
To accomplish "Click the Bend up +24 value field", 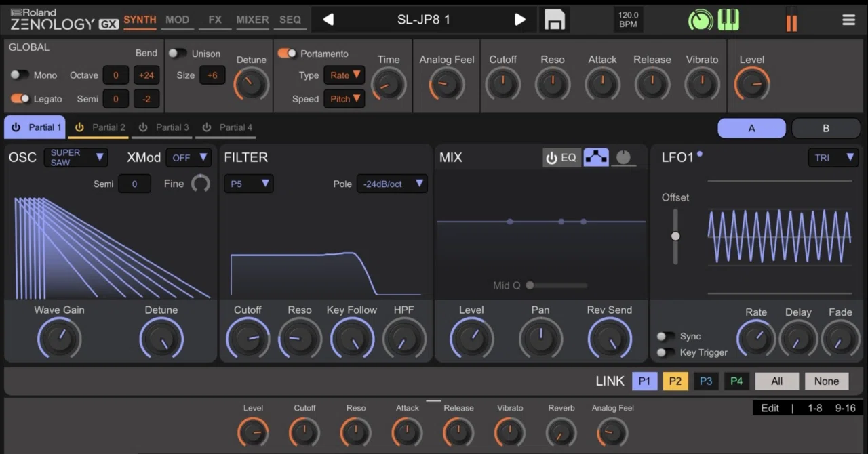I will (146, 75).
